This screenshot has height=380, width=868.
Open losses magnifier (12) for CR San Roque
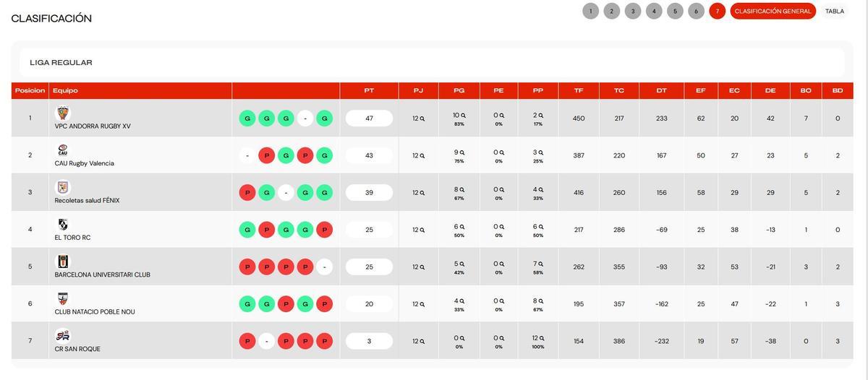pos(542,338)
